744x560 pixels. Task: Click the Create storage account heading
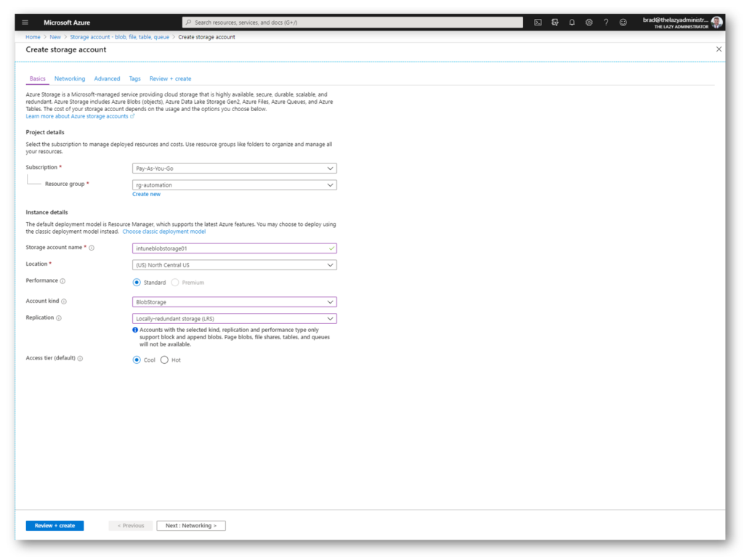[66, 50]
